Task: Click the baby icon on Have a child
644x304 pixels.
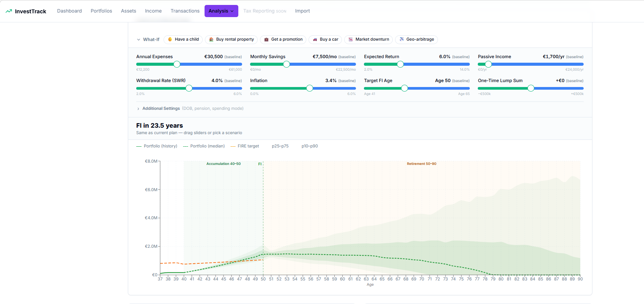Action: (170, 40)
